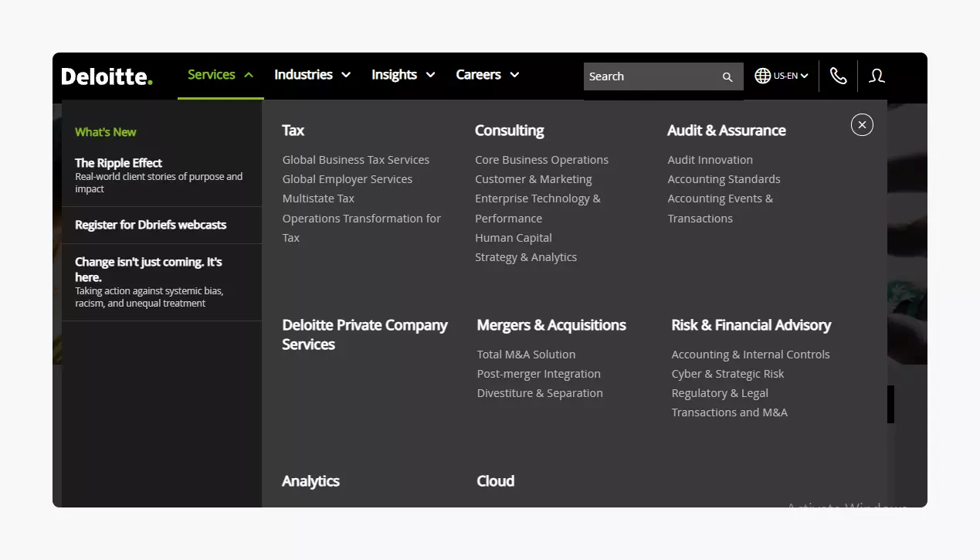Close the Services mega menu
Screen dimensions: 980x560
[x=862, y=124]
